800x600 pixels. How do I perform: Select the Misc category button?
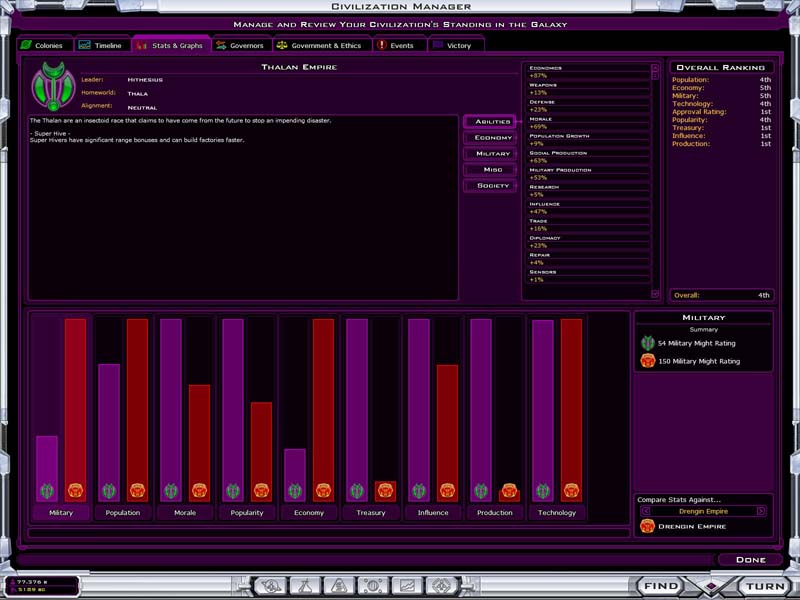490,169
